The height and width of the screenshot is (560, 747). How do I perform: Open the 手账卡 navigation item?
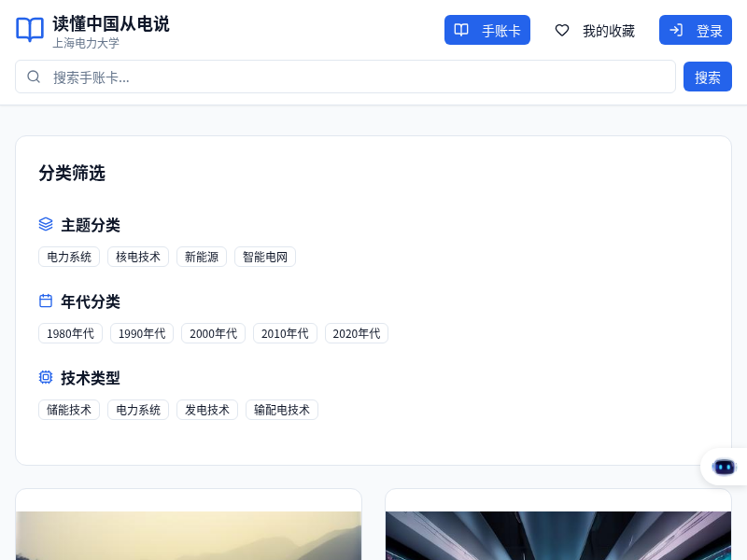[487, 30]
